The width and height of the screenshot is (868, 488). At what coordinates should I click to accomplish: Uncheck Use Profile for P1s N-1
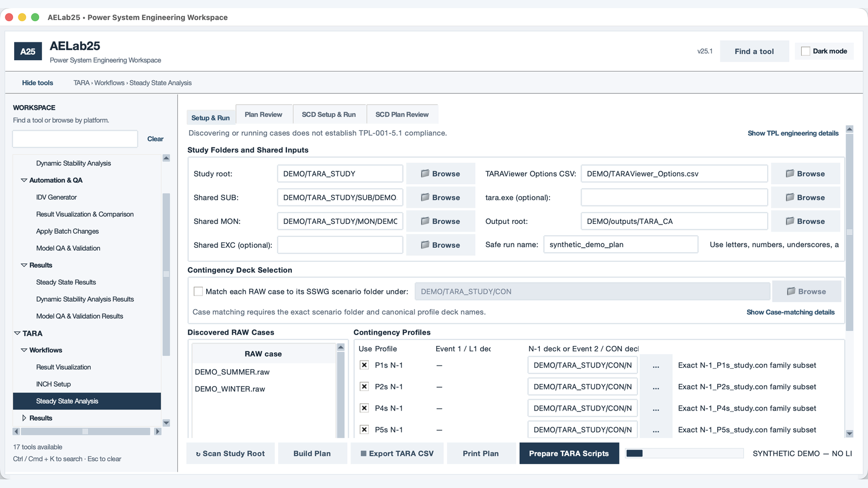coord(365,365)
